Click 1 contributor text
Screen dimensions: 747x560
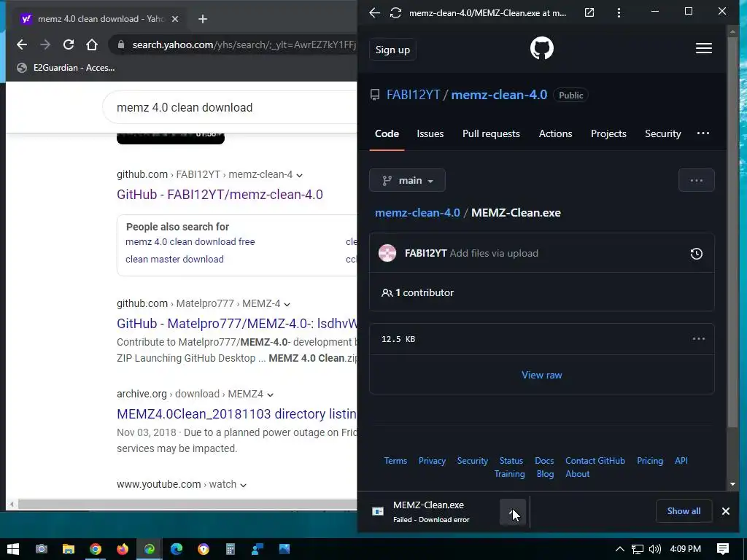424,293
